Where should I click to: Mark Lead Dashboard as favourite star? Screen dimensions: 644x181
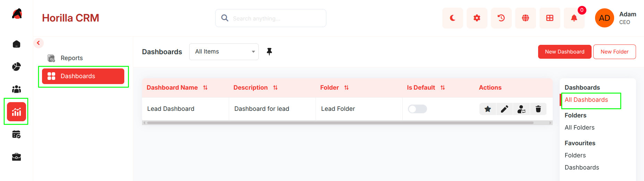coord(487,109)
